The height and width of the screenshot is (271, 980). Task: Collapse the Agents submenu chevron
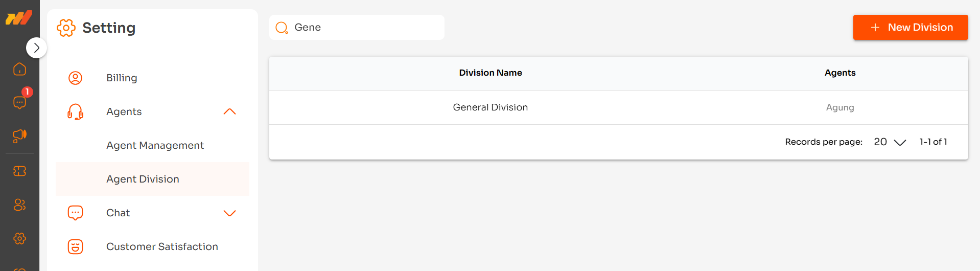click(x=229, y=111)
